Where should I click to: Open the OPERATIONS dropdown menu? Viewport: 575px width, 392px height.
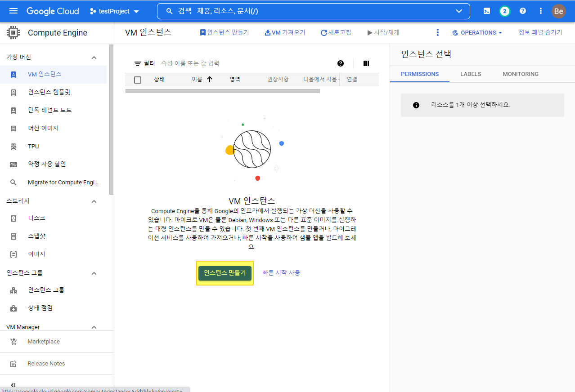coord(477,33)
